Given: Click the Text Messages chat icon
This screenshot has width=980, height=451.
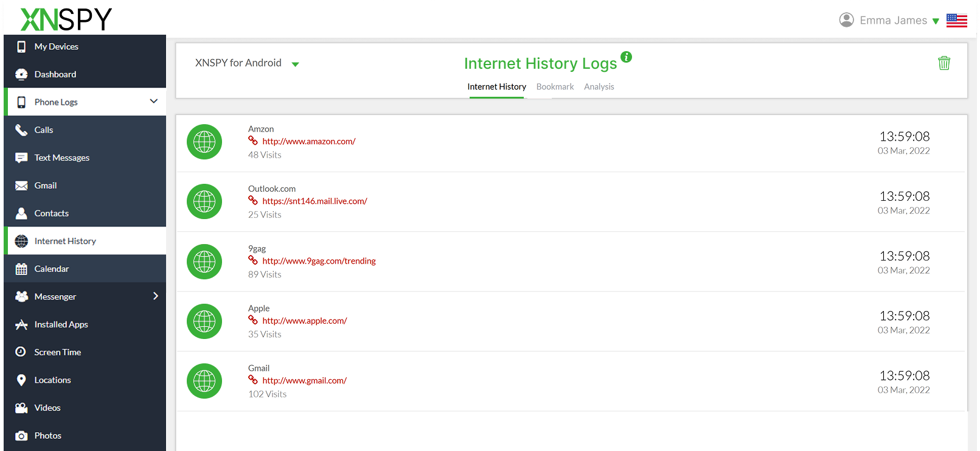Looking at the screenshot, I should 21,158.
